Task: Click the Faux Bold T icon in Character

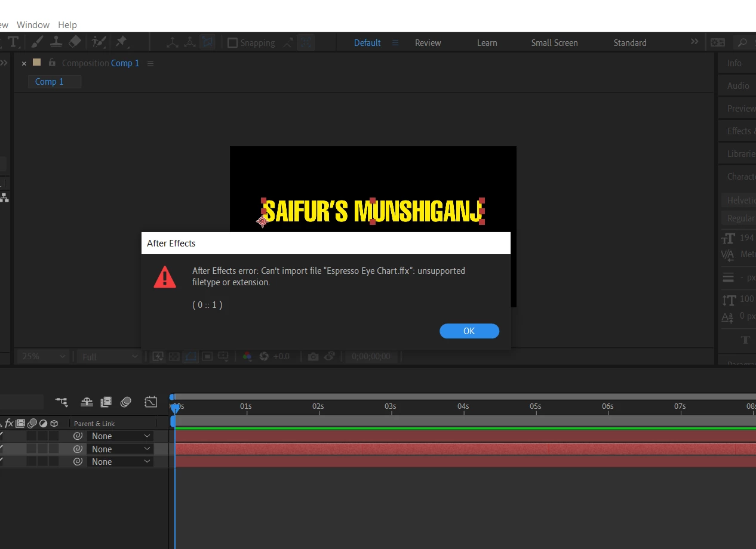Action: (745, 340)
